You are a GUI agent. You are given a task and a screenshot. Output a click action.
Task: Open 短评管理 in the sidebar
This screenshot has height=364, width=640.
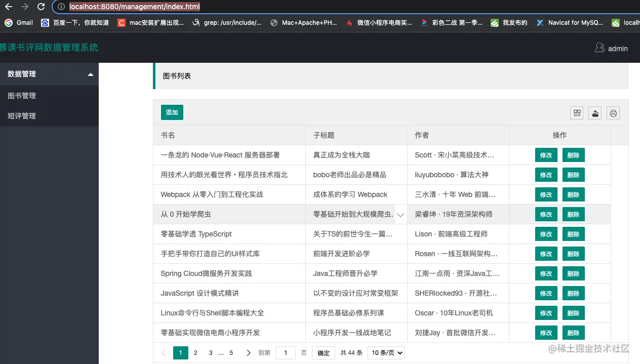pos(49,116)
